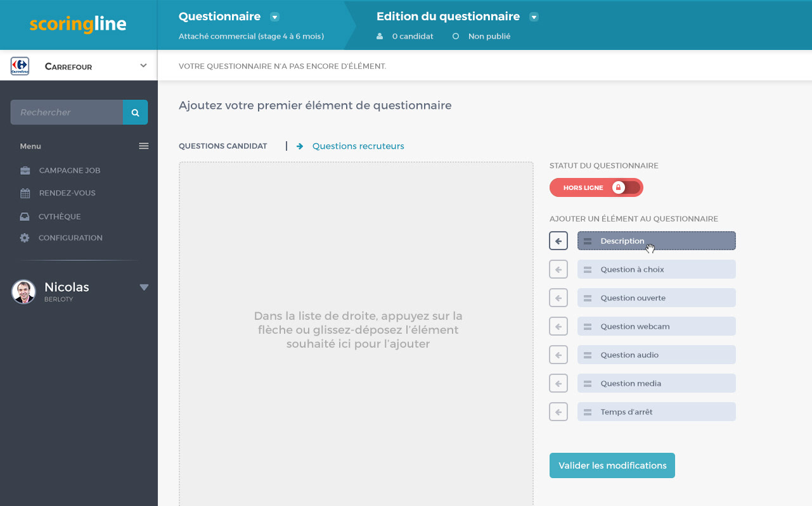The image size is (812, 506).
Task: Open the Questionnaire dropdown arrow
Action: [274, 17]
